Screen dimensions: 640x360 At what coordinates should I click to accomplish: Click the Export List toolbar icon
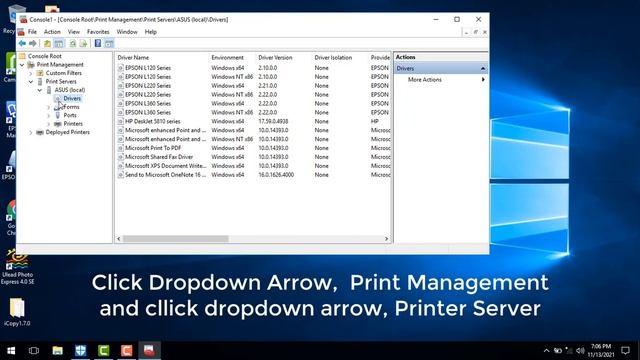tap(83, 43)
